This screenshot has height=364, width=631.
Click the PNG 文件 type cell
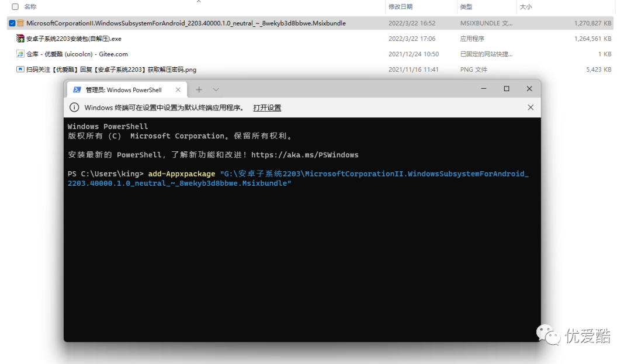coord(473,70)
